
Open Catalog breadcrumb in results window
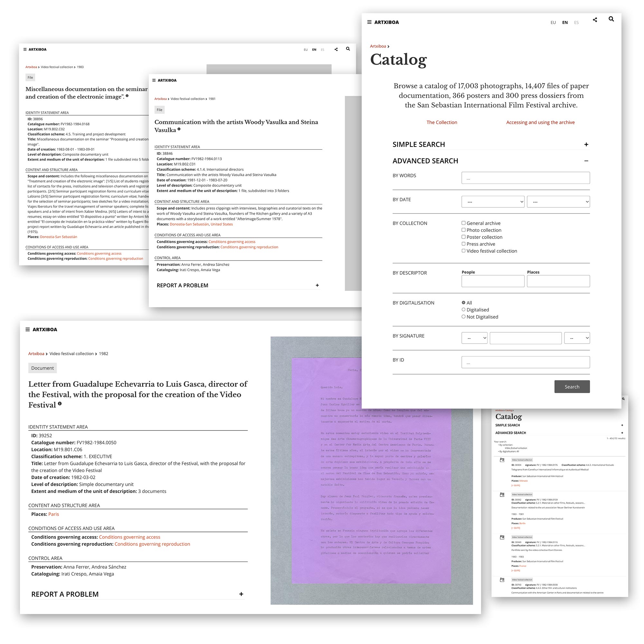pyautogui.click(x=508, y=410)
